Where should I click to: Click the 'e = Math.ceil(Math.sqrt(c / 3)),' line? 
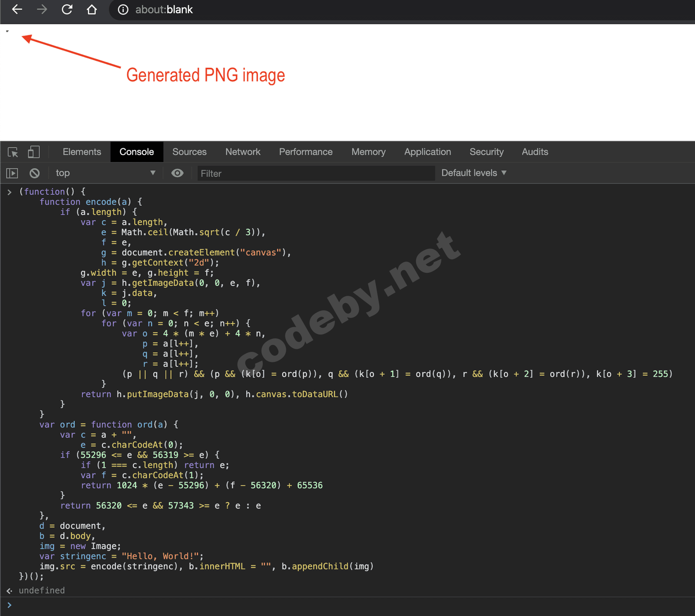[x=183, y=232]
